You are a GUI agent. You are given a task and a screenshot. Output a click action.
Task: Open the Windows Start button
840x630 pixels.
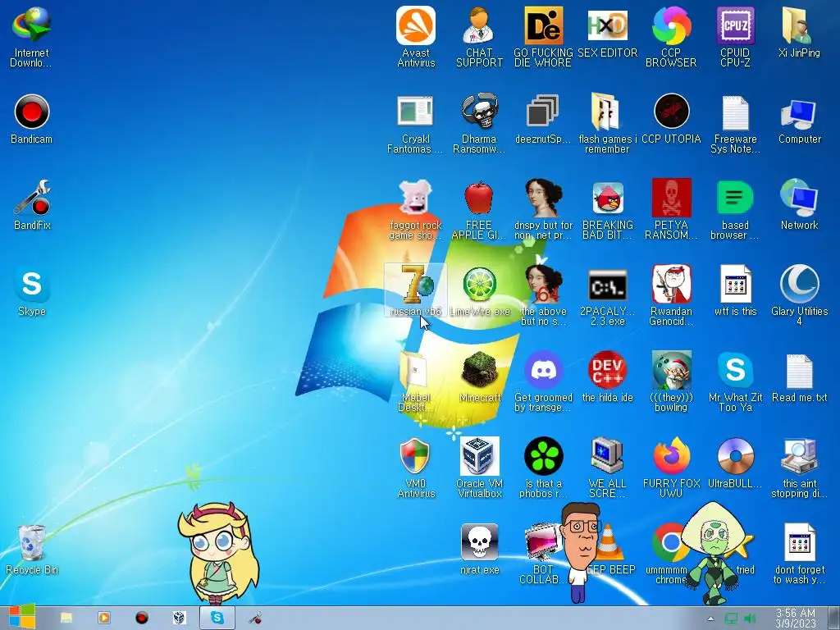coord(21,617)
